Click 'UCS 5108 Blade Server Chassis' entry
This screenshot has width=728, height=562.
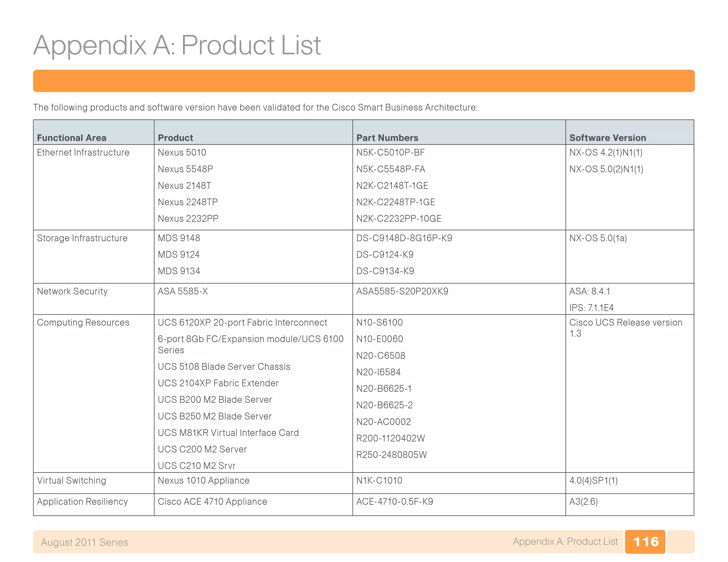[x=224, y=367]
